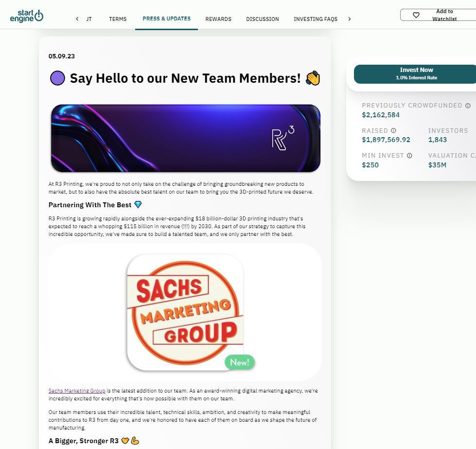This screenshot has width=476, height=449.
Task: Select the Press & Updates tab
Action: pos(167,18)
